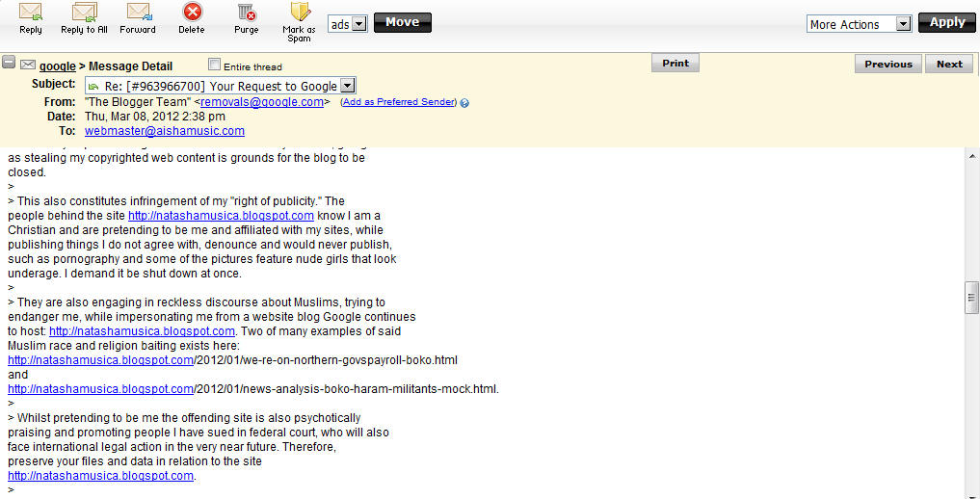980x499 pixels.
Task: Click the Print button
Action: 675,63
